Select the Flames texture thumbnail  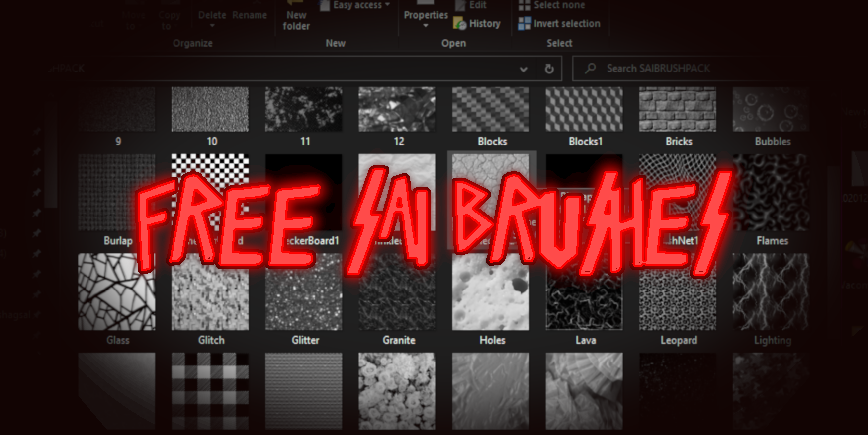tap(771, 193)
